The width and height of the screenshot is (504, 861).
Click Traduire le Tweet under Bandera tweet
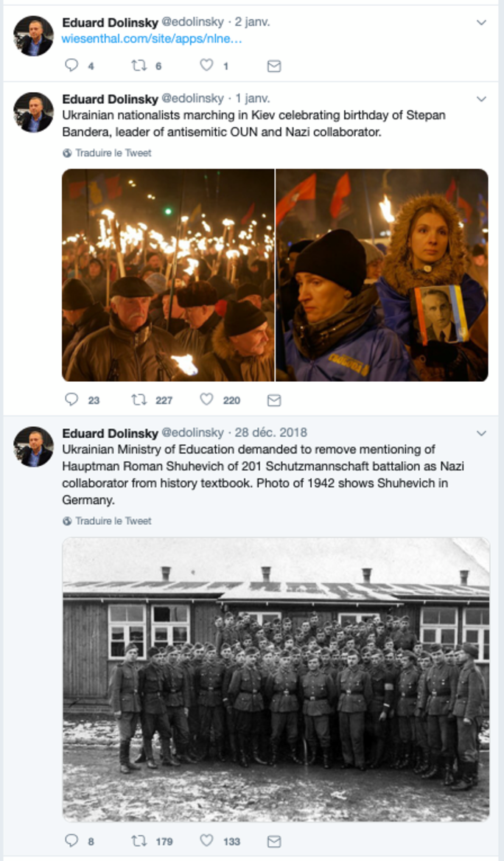pos(113,153)
